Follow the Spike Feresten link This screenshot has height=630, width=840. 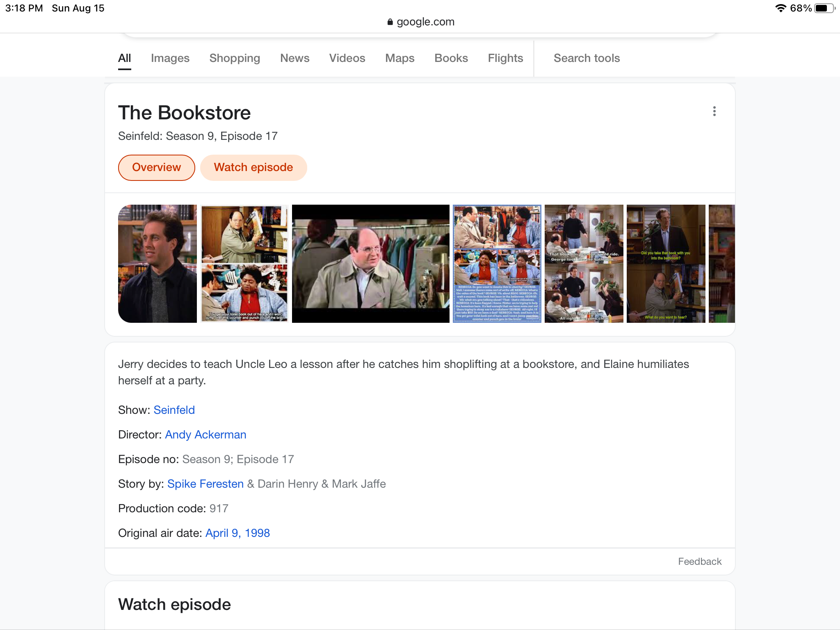tap(205, 484)
